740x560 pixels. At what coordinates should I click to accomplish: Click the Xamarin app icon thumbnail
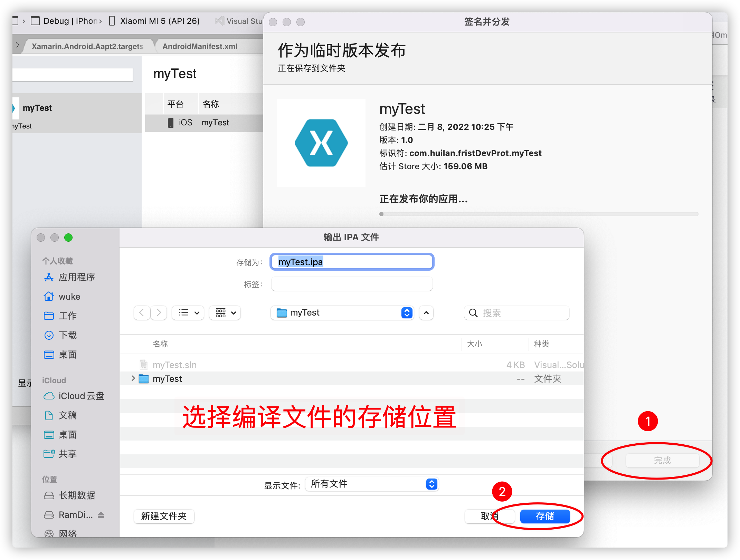[321, 143]
